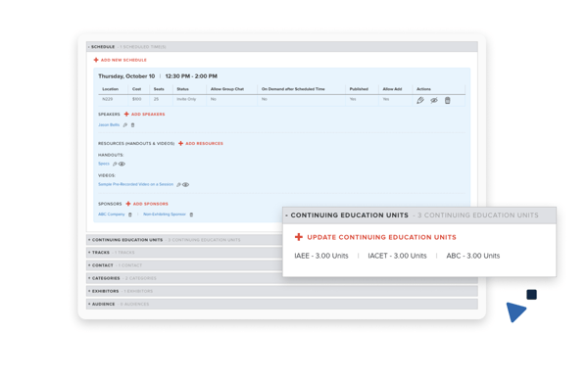Click Add Resources link
Image resolution: width=588 pixels, height=382 pixels.
pos(204,143)
